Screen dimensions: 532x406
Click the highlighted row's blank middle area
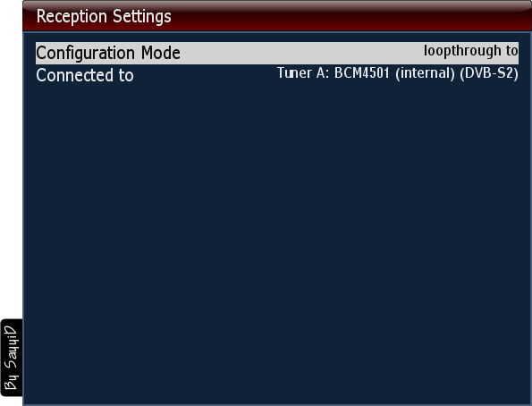302,53
